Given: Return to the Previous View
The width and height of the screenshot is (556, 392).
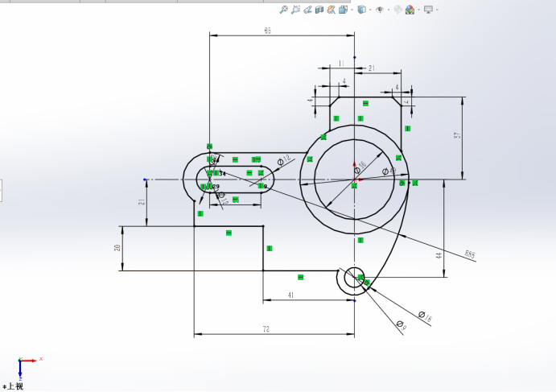Looking at the screenshot, I should point(307,10).
